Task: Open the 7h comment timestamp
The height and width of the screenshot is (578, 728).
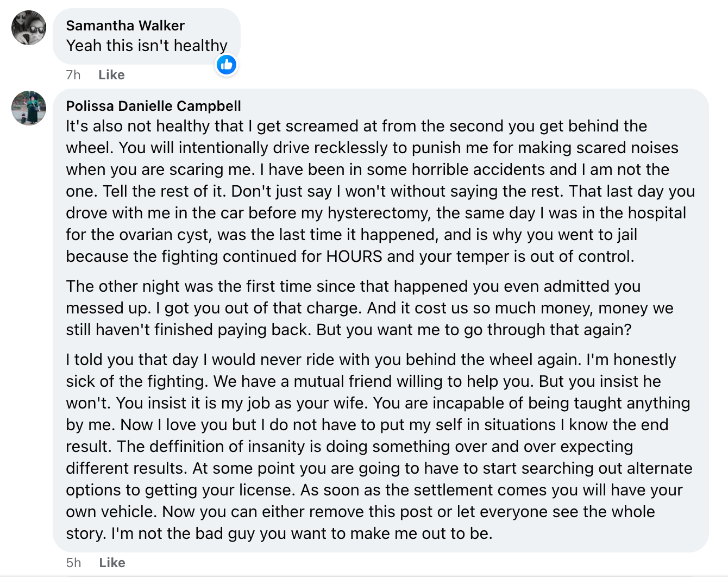Action: tap(73, 75)
